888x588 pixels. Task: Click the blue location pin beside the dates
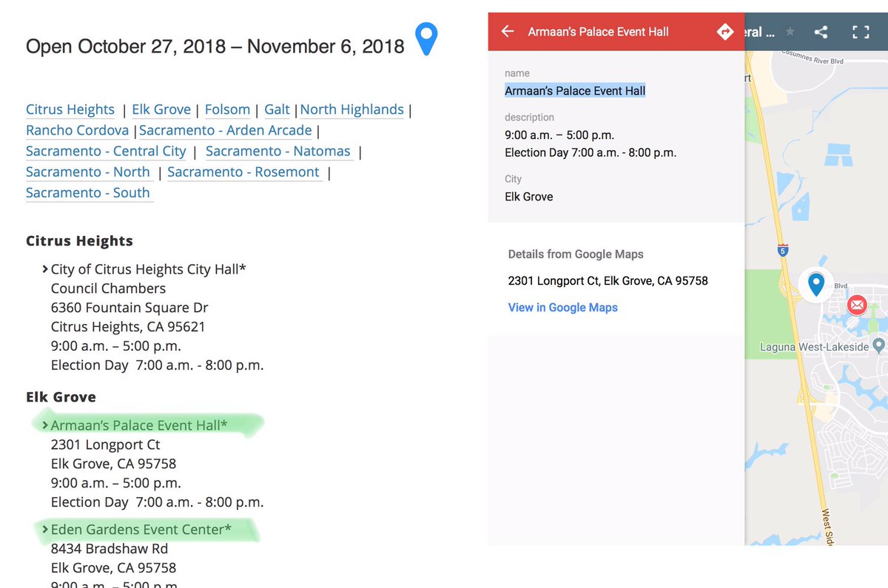[x=426, y=38]
